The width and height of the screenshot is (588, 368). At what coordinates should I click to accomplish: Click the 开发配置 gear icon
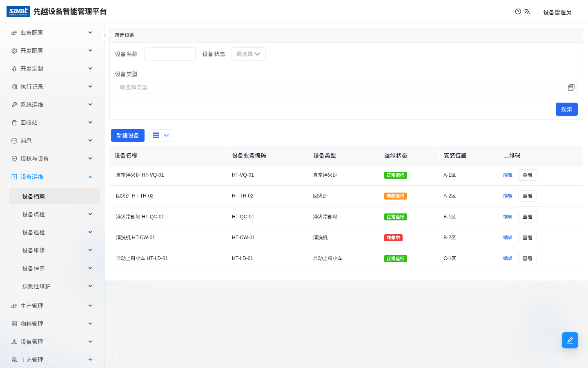click(14, 51)
